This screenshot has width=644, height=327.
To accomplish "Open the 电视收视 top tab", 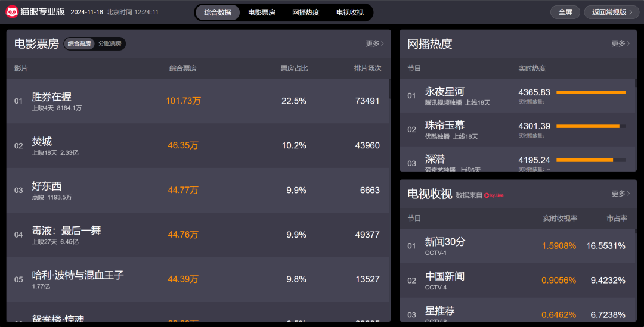I will pos(350,13).
